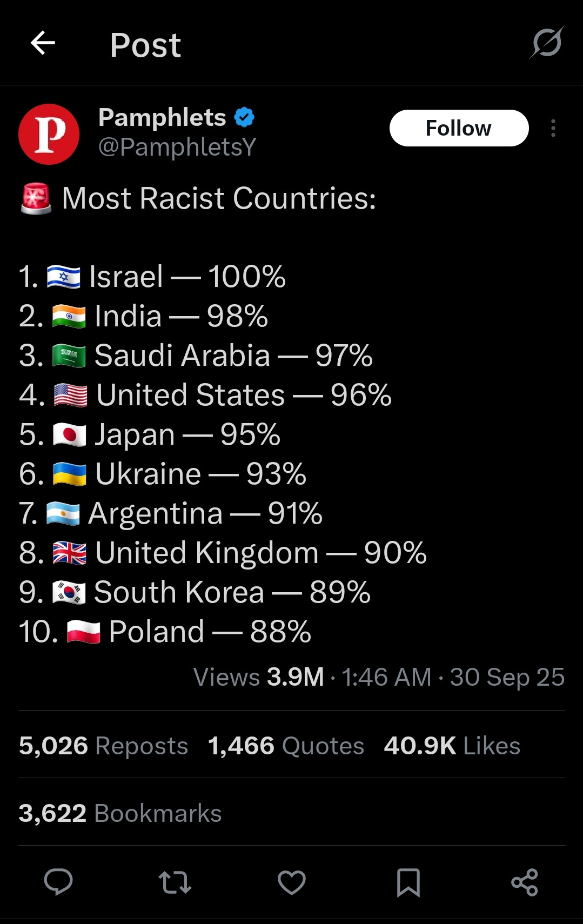
Task: Click the Pamphlets display name
Action: [x=162, y=117]
